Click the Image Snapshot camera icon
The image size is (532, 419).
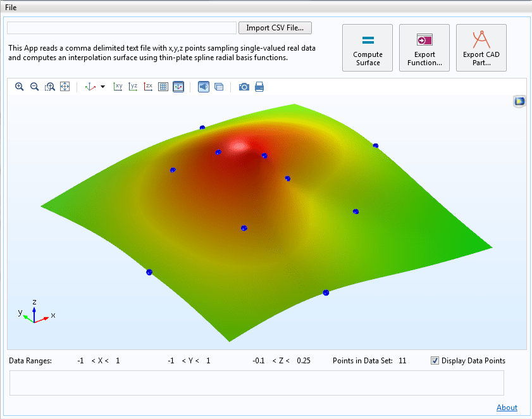click(244, 86)
